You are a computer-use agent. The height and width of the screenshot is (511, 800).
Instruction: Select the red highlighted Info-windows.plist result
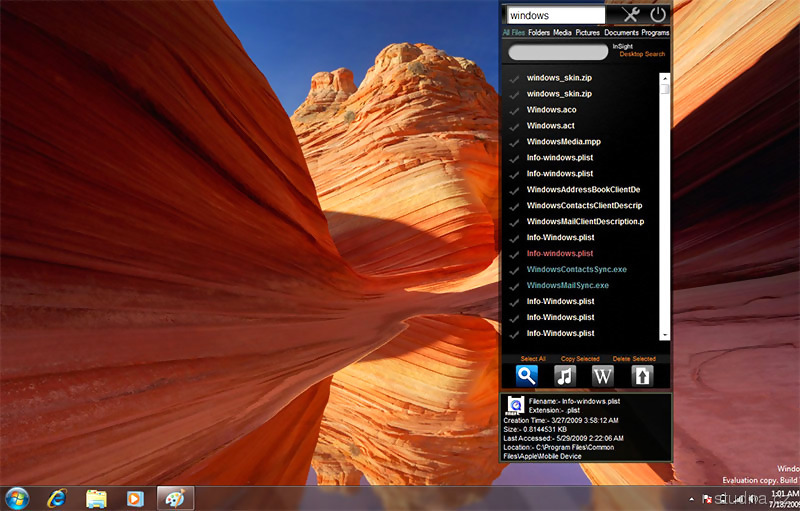click(x=560, y=253)
